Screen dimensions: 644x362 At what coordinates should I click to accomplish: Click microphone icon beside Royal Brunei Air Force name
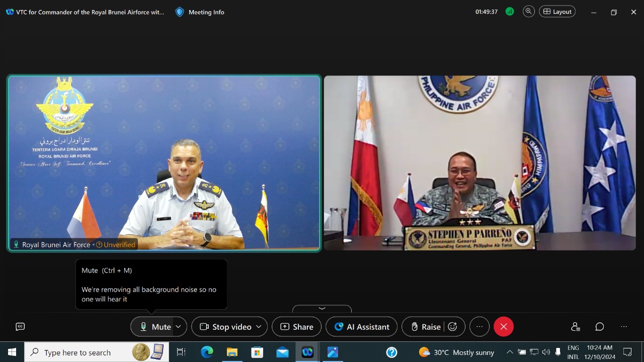16,245
